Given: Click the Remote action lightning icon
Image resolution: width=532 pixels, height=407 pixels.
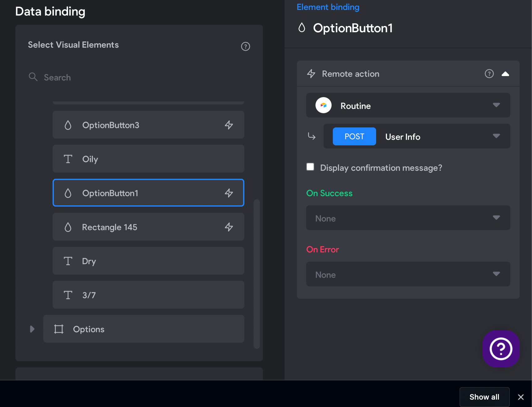Looking at the screenshot, I should click(311, 74).
